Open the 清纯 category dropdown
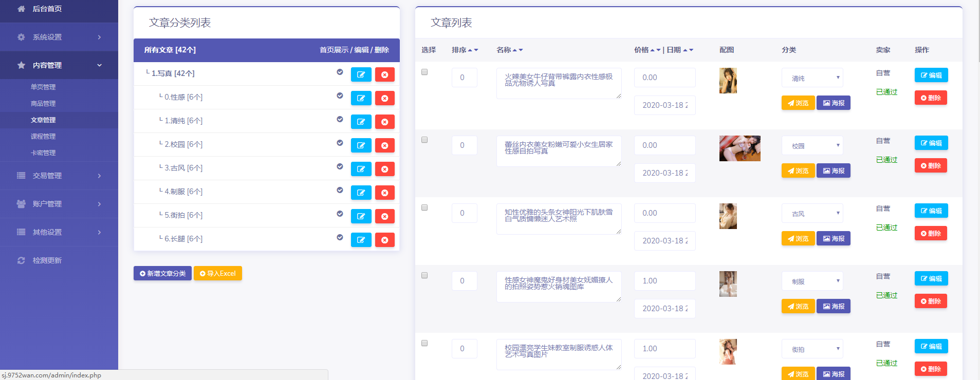Viewport: 980px width, 380px height. (x=812, y=78)
